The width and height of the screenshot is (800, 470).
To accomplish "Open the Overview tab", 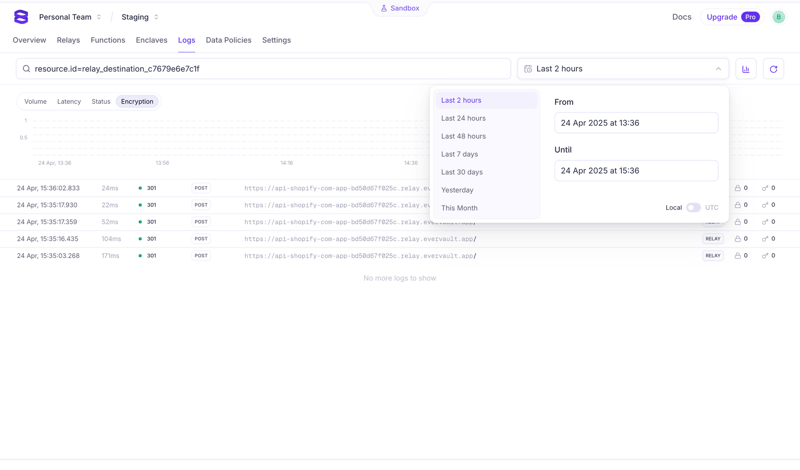I will [x=29, y=40].
